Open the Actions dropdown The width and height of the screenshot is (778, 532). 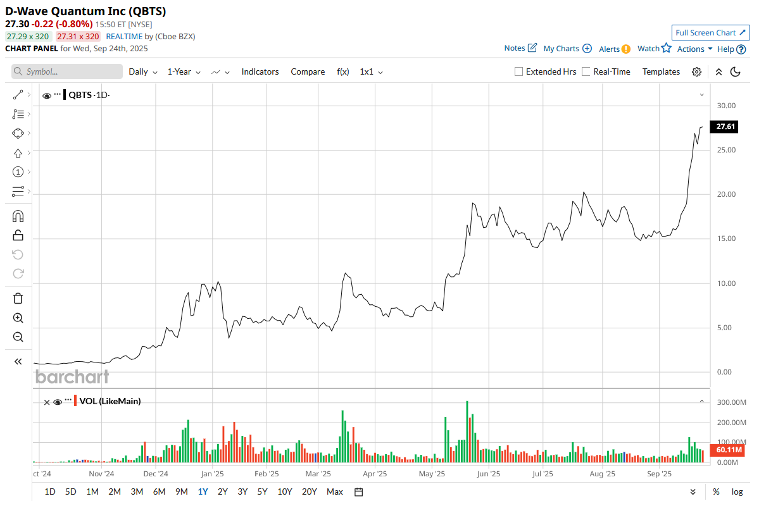pos(695,49)
